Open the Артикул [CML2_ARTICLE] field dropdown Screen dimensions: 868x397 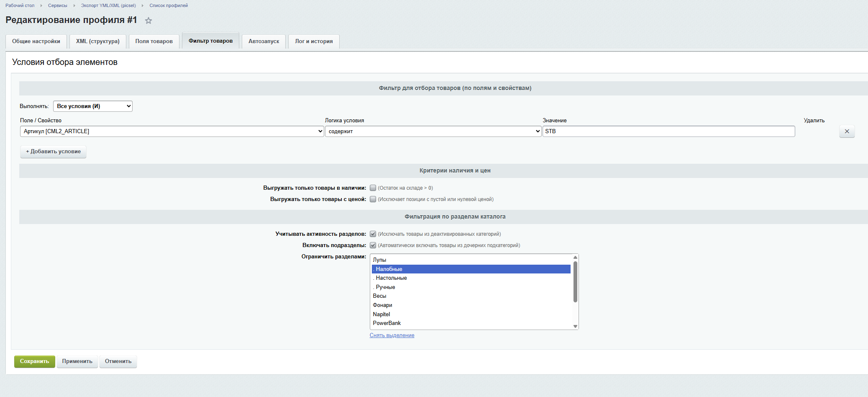point(172,131)
